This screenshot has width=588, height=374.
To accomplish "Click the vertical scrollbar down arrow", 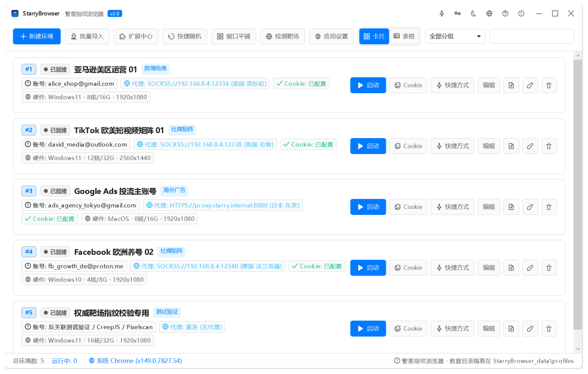I will coord(578,349).
